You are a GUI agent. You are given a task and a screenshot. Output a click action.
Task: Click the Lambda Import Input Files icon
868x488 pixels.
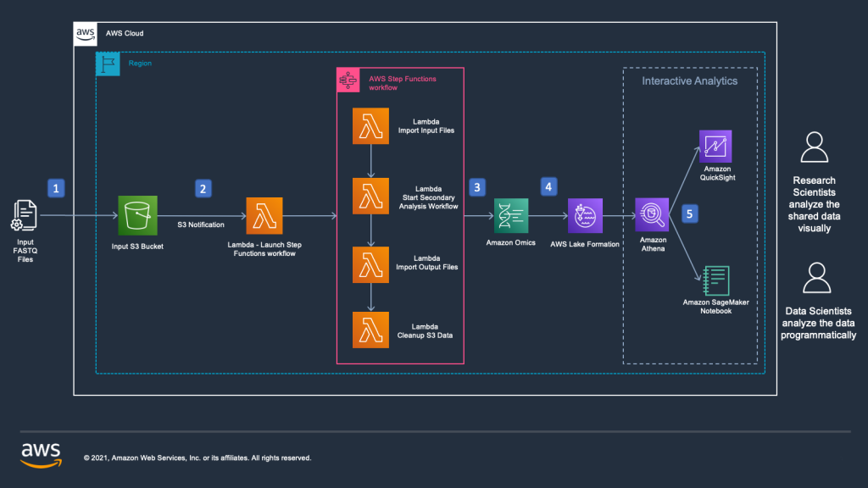click(x=370, y=125)
